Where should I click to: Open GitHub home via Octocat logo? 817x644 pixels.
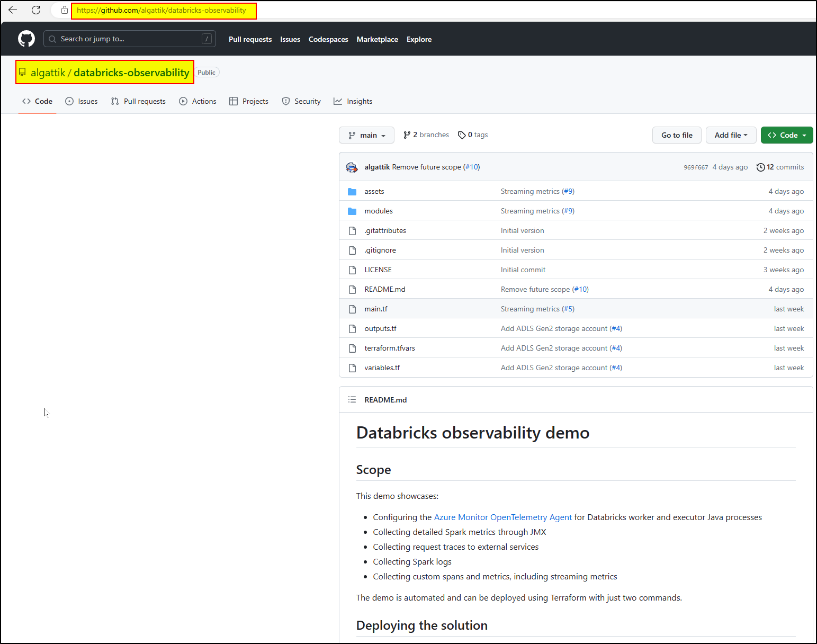[x=26, y=39]
